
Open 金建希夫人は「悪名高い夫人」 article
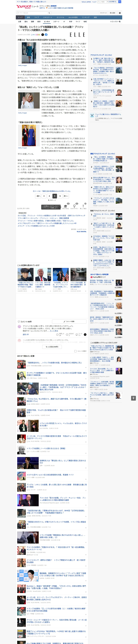point(63,462)
